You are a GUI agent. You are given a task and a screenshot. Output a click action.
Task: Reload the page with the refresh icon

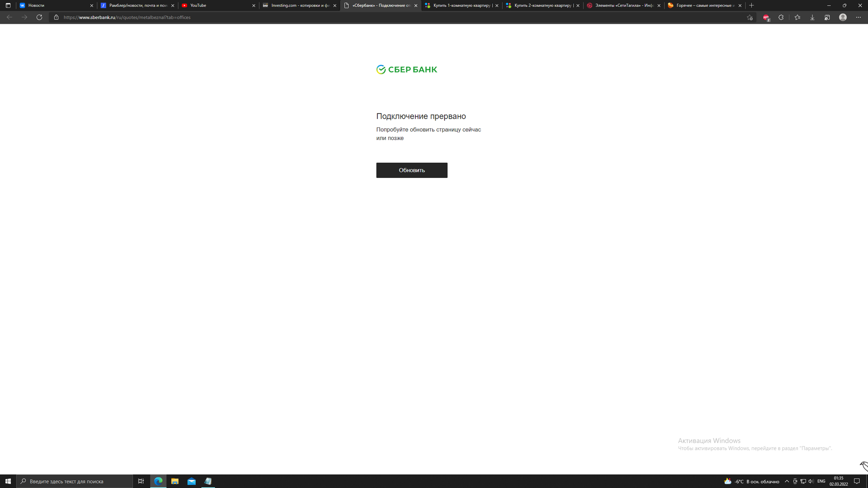click(39, 17)
